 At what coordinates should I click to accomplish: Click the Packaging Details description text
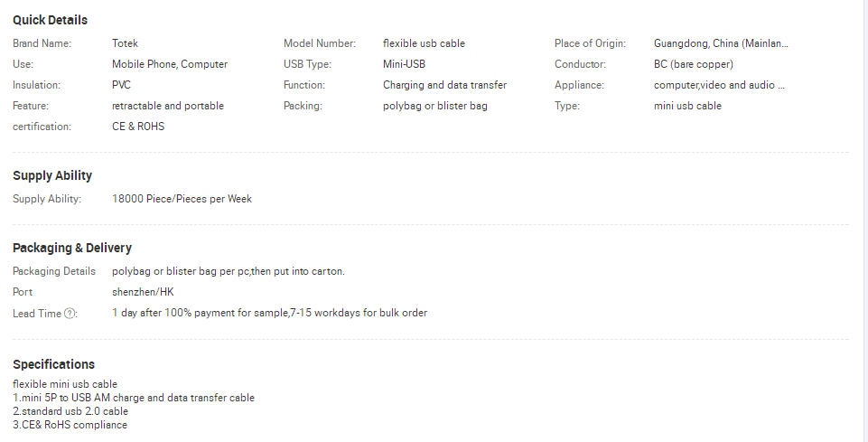pos(228,271)
